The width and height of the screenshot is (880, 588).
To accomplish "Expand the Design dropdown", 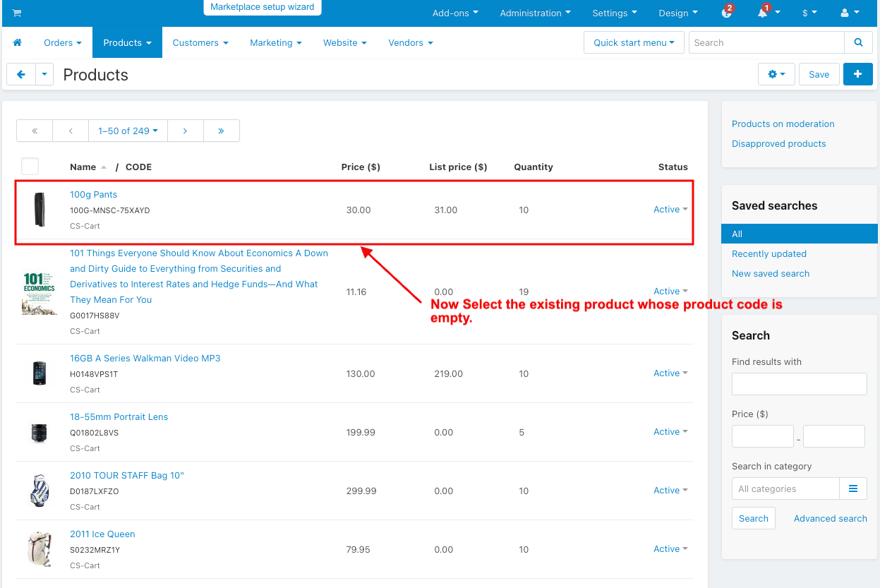I will pos(678,13).
